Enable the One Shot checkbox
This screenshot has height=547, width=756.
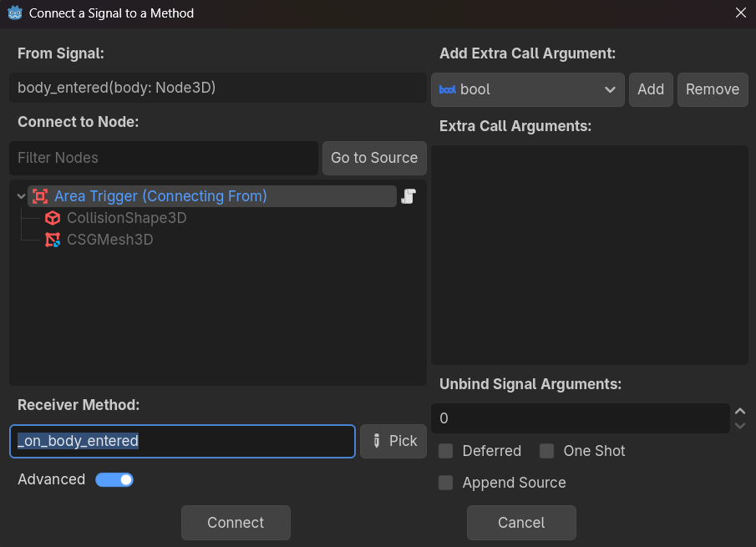[546, 451]
